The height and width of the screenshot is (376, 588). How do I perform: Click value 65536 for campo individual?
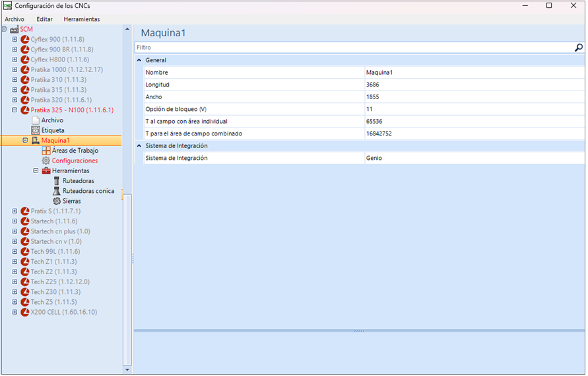coord(474,122)
